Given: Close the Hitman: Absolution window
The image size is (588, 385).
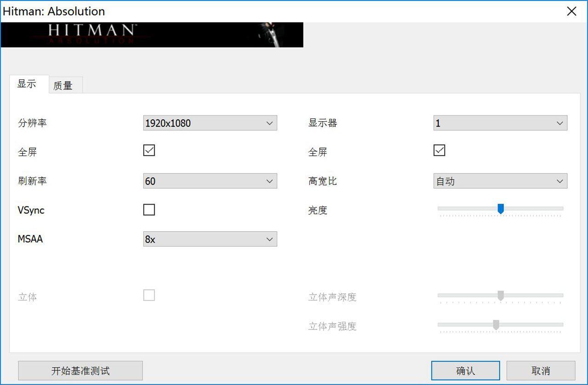Looking at the screenshot, I should coord(571,11).
